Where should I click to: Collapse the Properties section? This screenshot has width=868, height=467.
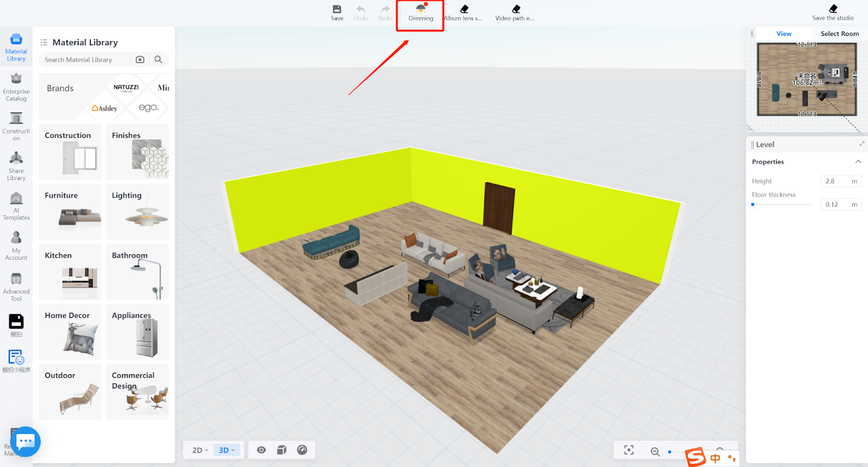click(x=858, y=162)
